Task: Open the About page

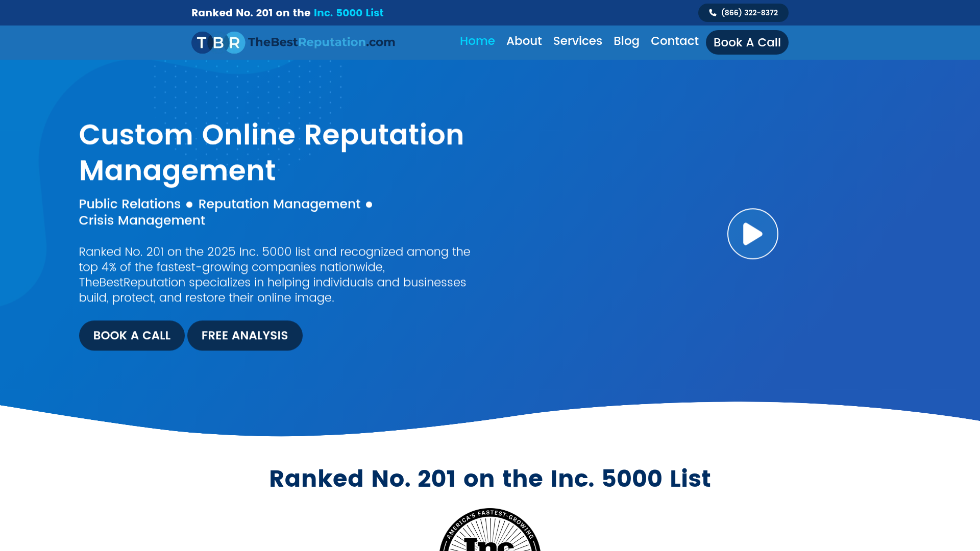Action: (524, 41)
